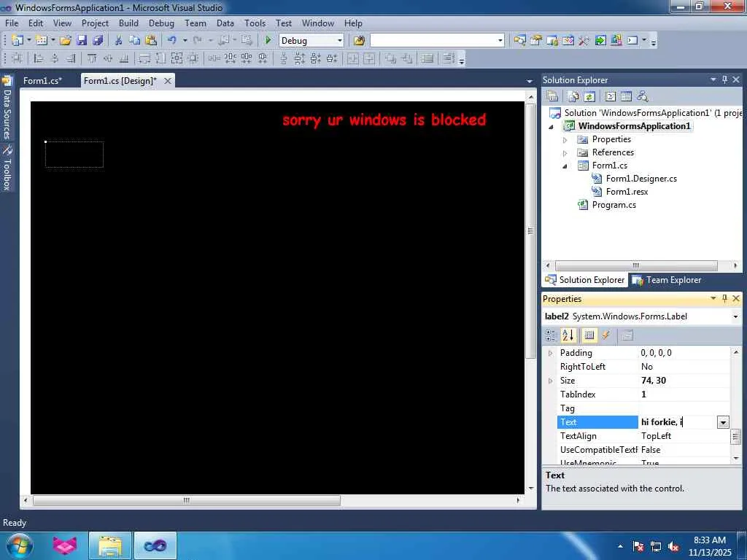Toggle the Properties list view button
The image size is (747, 560).
coord(589,335)
